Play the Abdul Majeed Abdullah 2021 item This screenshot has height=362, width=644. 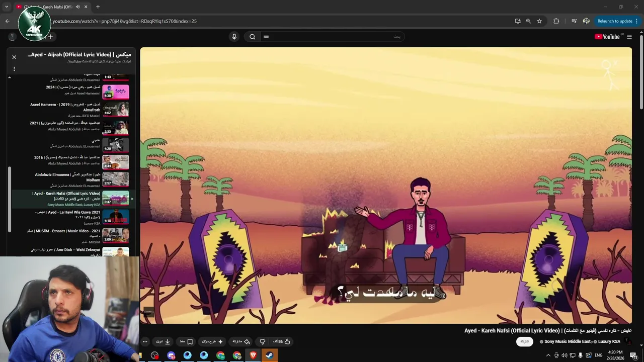click(x=73, y=127)
